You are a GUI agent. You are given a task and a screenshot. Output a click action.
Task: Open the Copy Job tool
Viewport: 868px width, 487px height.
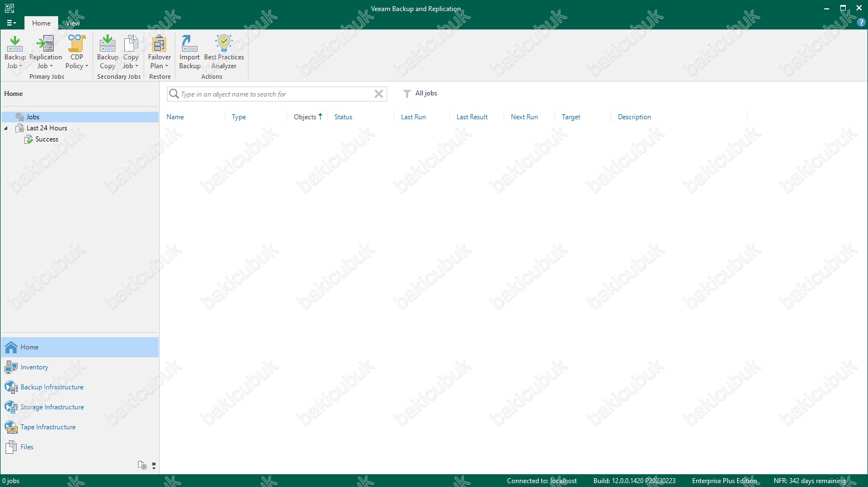pyautogui.click(x=131, y=52)
